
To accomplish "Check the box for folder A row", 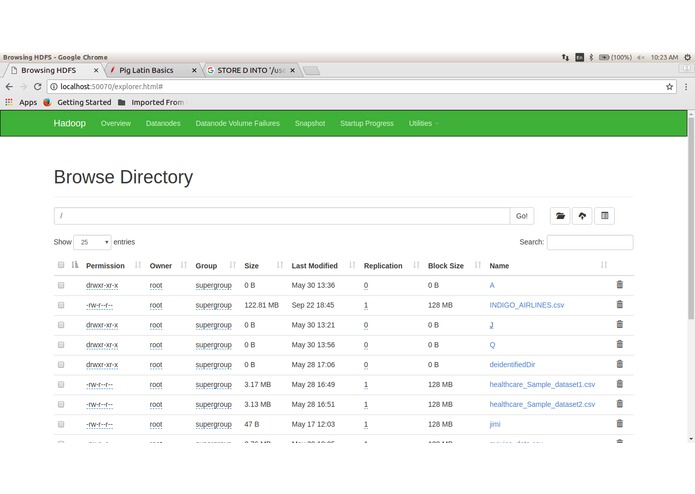I will (61, 285).
